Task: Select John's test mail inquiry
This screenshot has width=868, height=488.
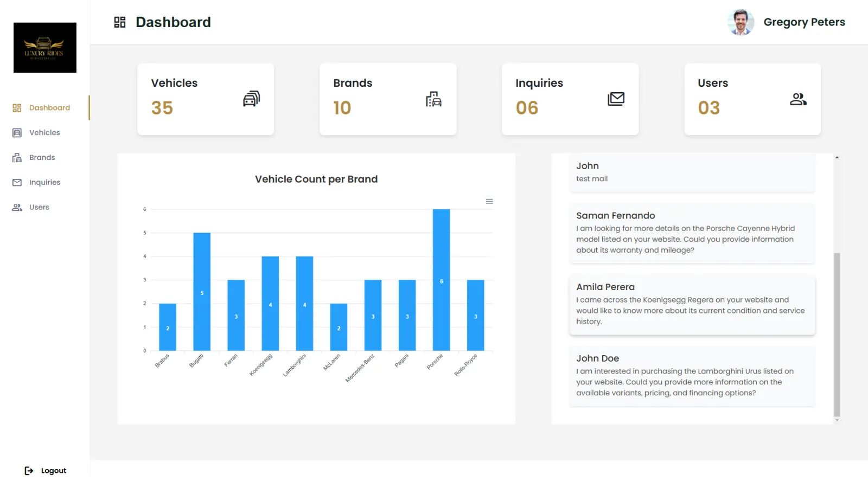Action: point(692,173)
